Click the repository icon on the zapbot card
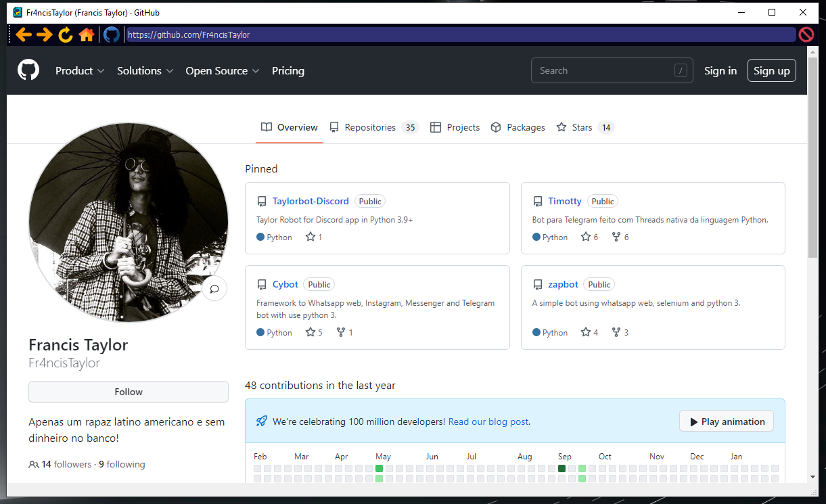This screenshot has height=504, width=826. coord(538,285)
